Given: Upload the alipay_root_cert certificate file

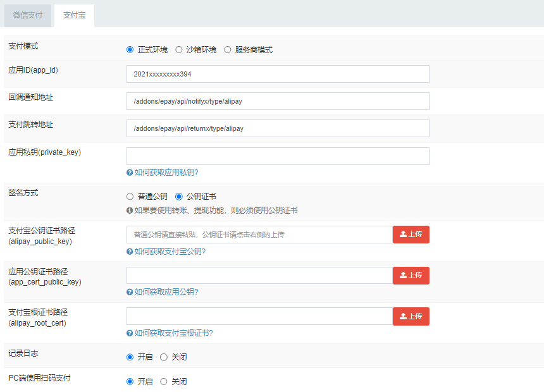Looking at the screenshot, I should (x=411, y=316).
